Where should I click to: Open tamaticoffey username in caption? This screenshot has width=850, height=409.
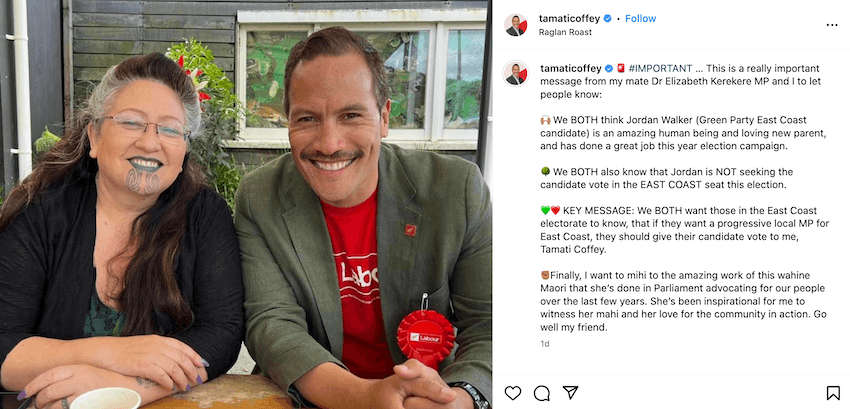coord(570,68)
